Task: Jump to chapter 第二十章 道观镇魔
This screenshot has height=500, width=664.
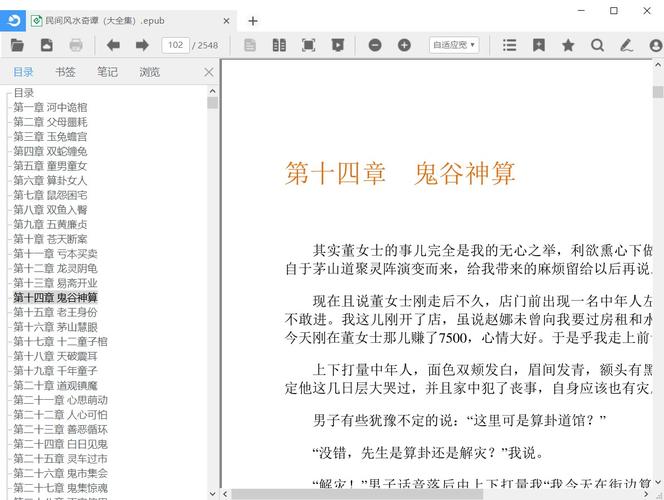Action: click(x=55, y=385)
